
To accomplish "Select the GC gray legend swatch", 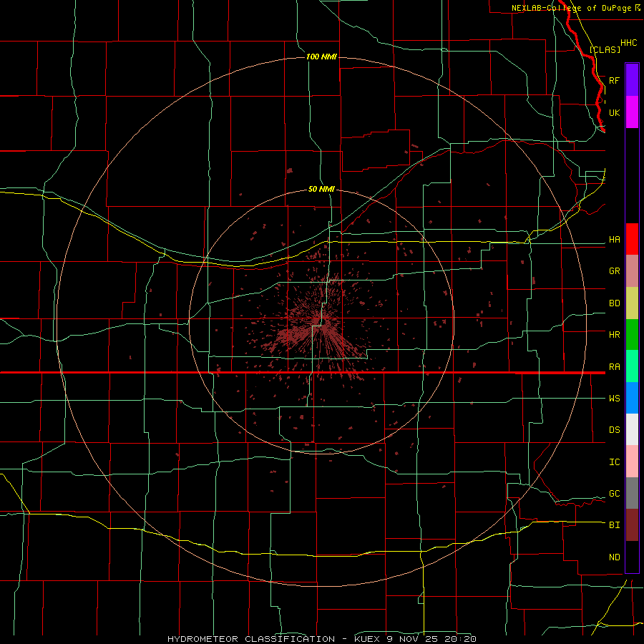I will [x=632, y=493].
